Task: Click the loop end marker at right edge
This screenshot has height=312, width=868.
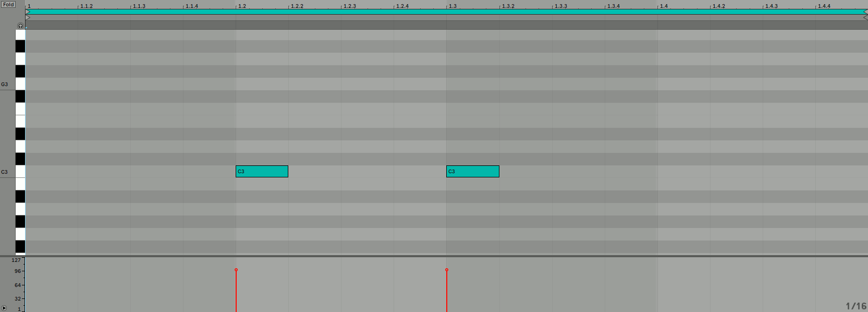Action: [x=865, y=11]
